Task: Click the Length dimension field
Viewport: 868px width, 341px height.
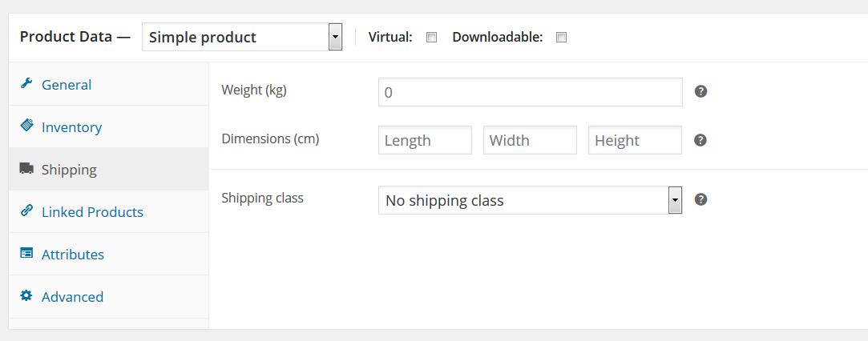Action: click(x=425, y=140)
